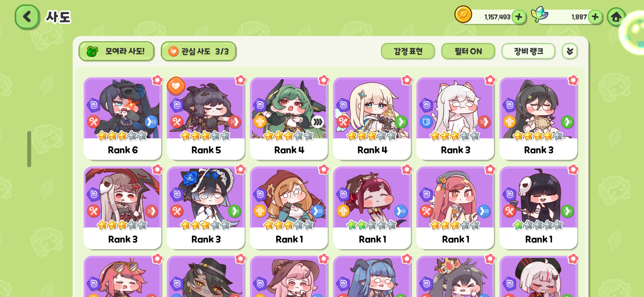Expand the double-chevron sort order button
The image size is (644, 297).
coord(570,51)
